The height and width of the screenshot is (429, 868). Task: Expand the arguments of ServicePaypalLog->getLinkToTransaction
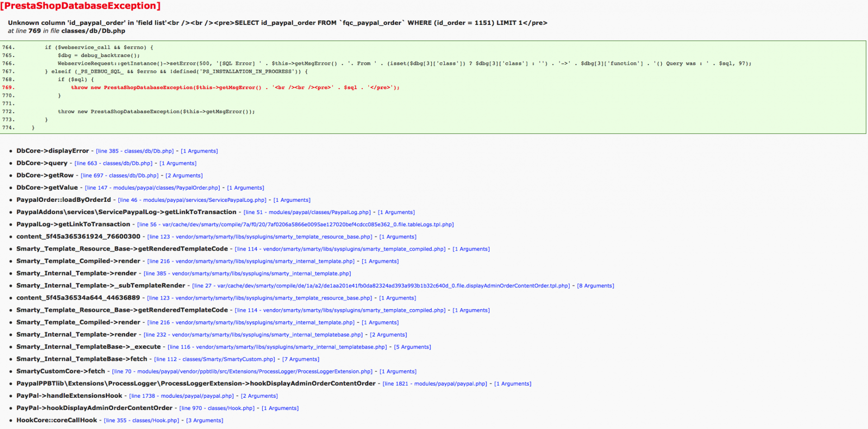click(x=396, y=212)
